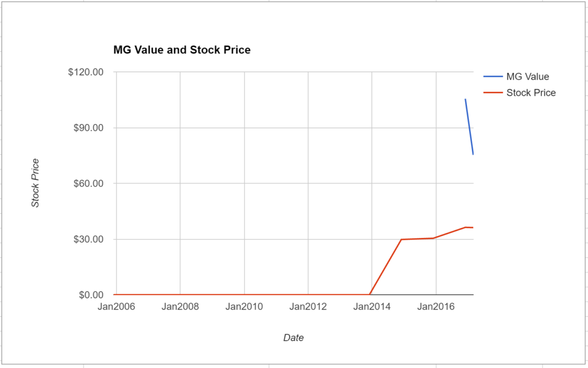This screenshot has height=368, width=588.
Task: Select the $120.00 y-axis label
Action: click(x=86, y=72)
